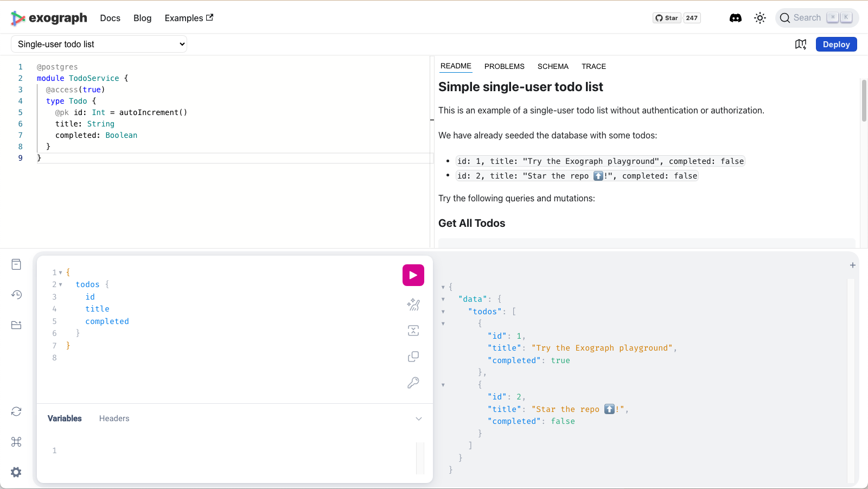
Task: Open the Docs link
Action: (110, 18)
